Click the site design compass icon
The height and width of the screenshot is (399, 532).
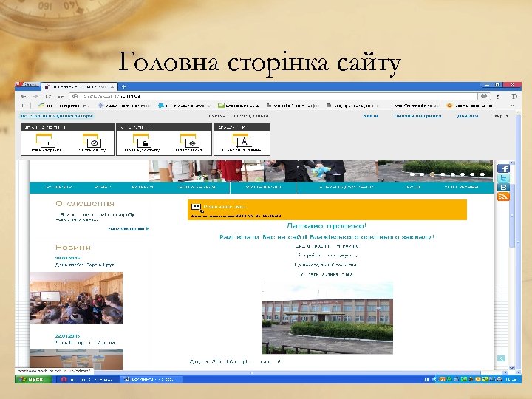pyautogui.click(x=242, y=143)
